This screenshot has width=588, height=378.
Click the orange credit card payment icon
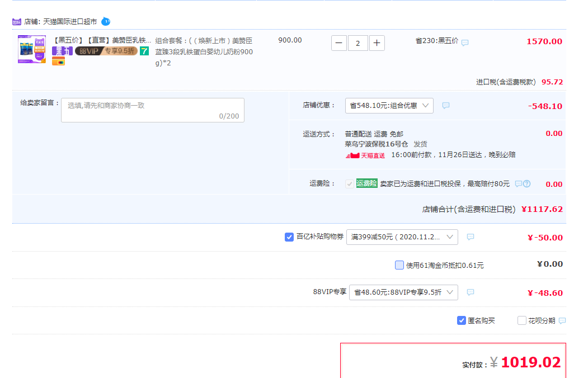tap(59, 62)
